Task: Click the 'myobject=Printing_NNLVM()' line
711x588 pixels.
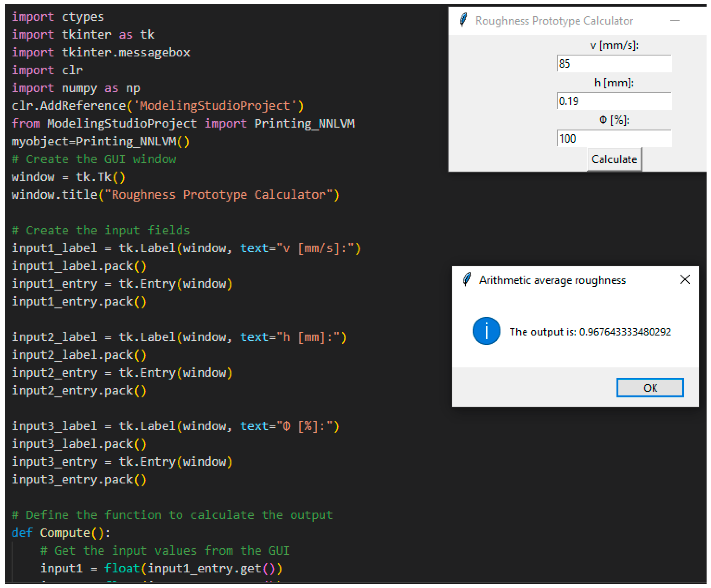Action: (100, 141)
